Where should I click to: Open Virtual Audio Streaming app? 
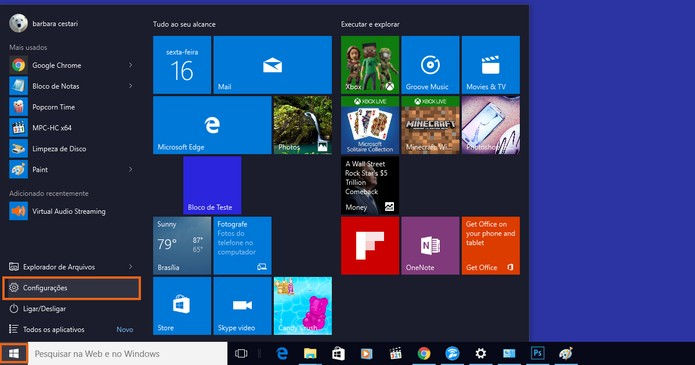click(x=71, y=211)
